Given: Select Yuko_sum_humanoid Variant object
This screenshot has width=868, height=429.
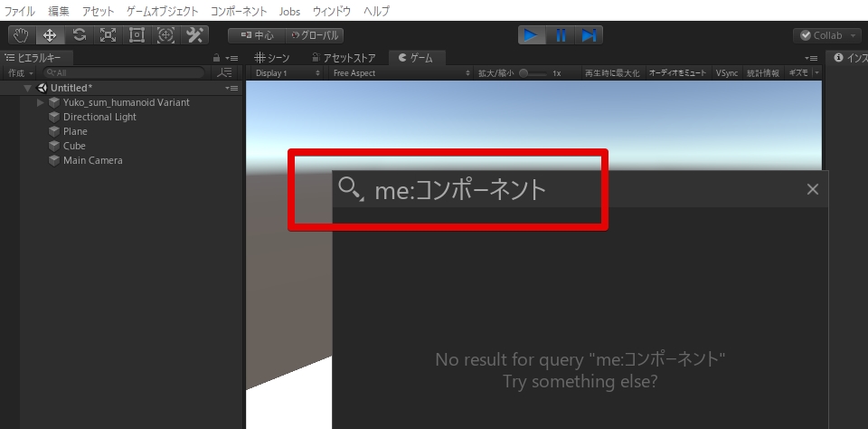Looking at the screenshot, I should tap(127, 102).
